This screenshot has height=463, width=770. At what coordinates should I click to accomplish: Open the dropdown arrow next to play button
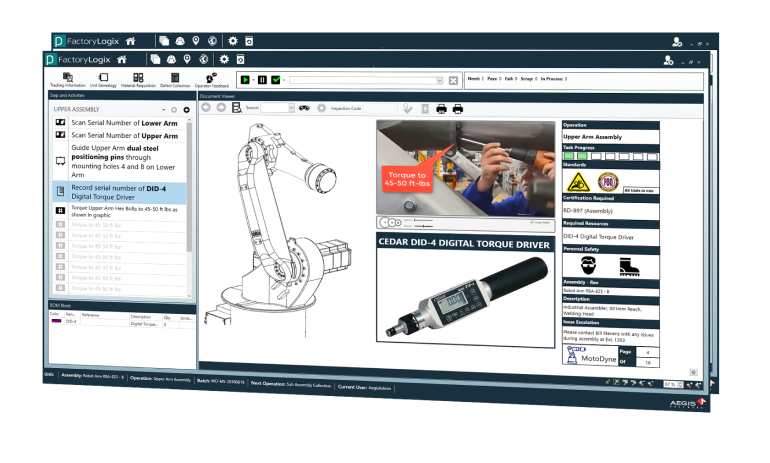(x=253, y=80)
